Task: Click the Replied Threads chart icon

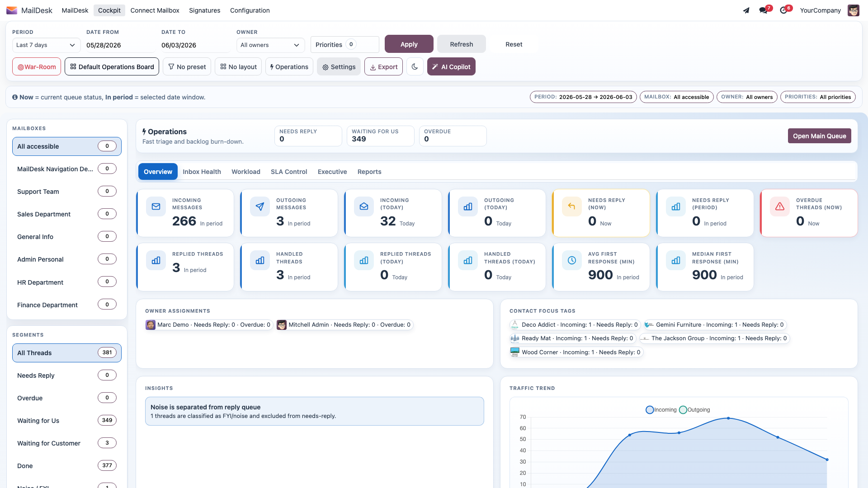Action: click(x=156, y=260)
